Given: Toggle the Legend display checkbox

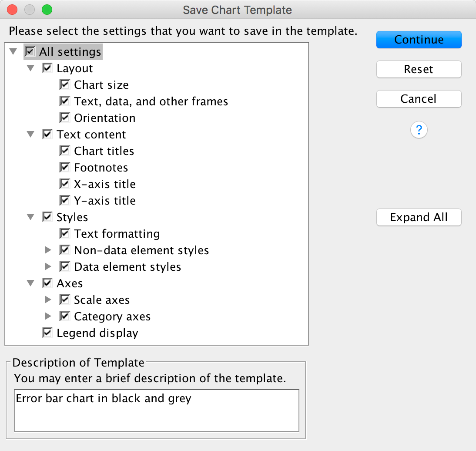Looking at the screenshot, I should (47, 333).
